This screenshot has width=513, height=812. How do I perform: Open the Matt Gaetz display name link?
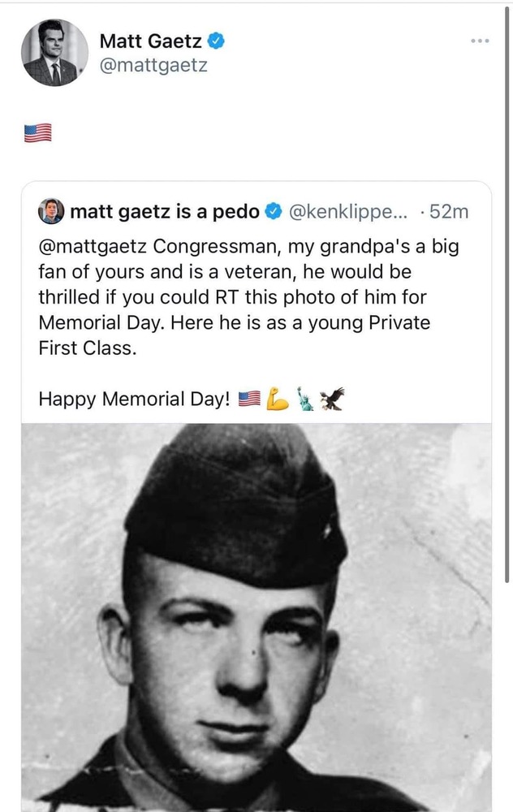[x=151, y=41]
